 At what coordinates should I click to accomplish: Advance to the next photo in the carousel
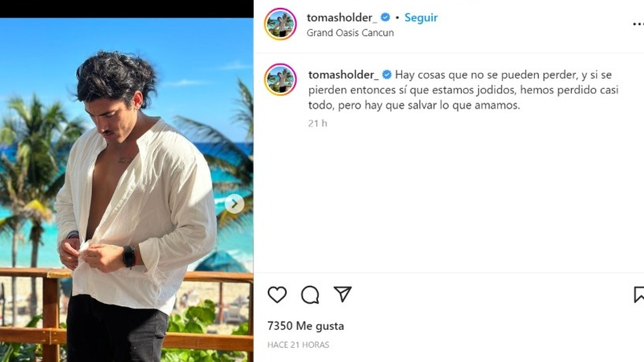235,204
